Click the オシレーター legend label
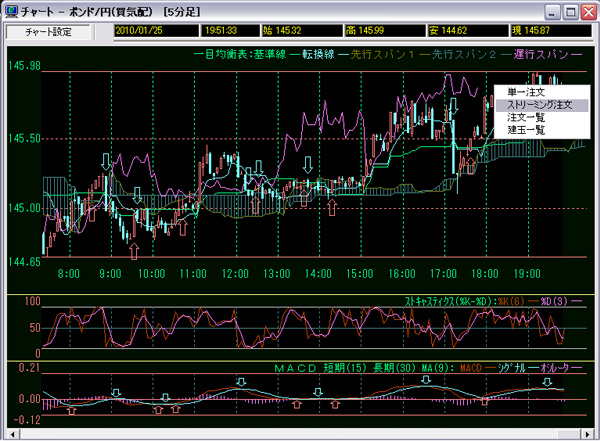 (x=554, y=368)
